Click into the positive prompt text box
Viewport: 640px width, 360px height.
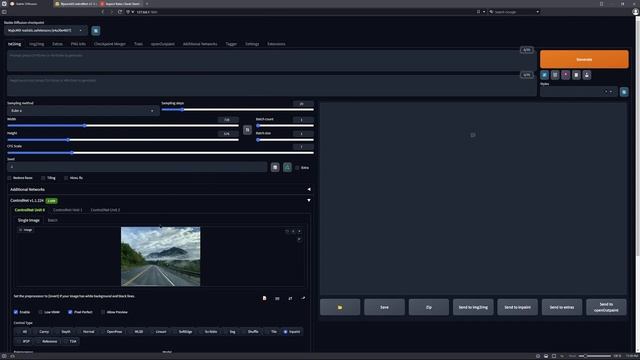click(x=271, y=60)
